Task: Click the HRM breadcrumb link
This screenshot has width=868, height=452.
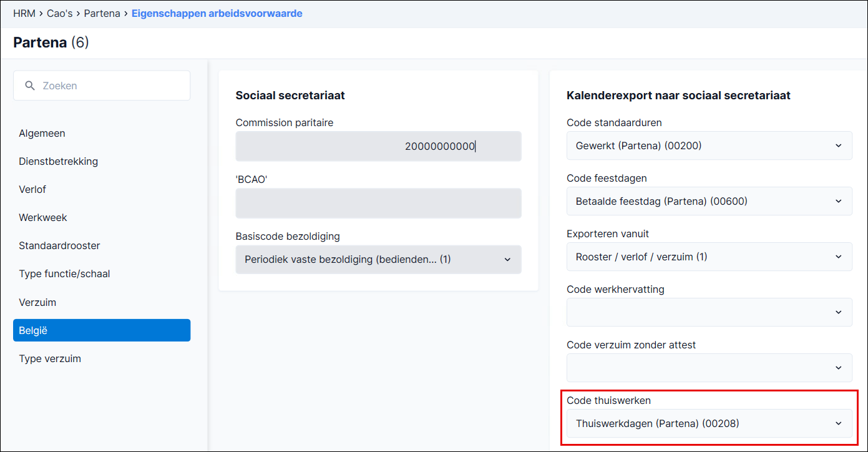Action: tap(24, 13)
